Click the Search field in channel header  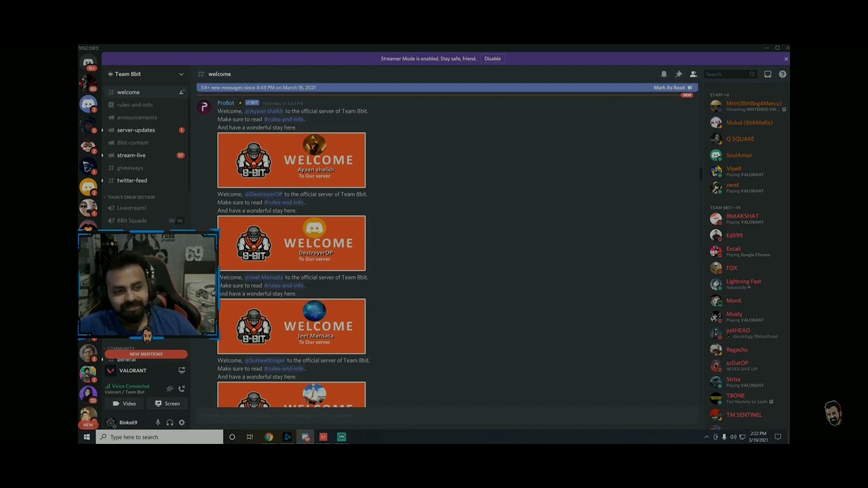coord(730,74)
